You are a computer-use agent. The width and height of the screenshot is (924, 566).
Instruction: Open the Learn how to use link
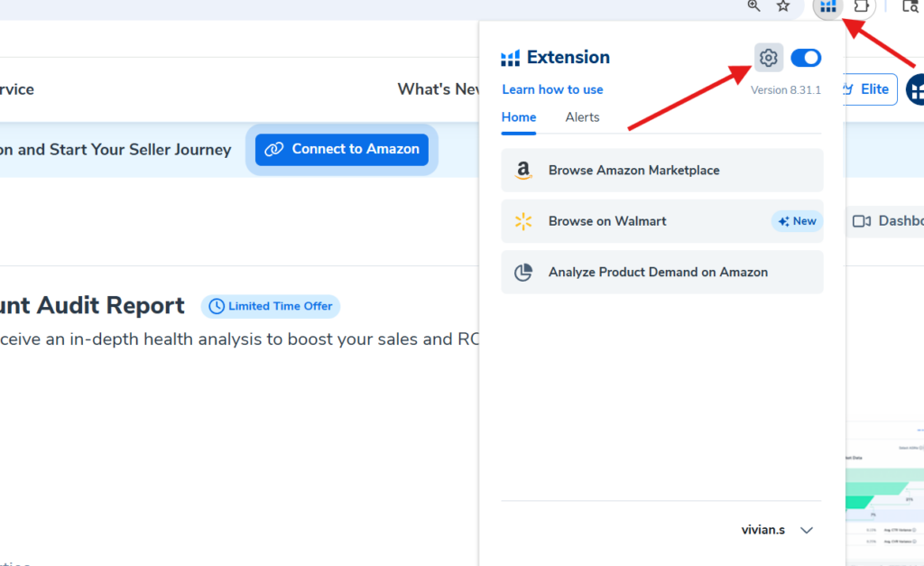tap(552, 89)
